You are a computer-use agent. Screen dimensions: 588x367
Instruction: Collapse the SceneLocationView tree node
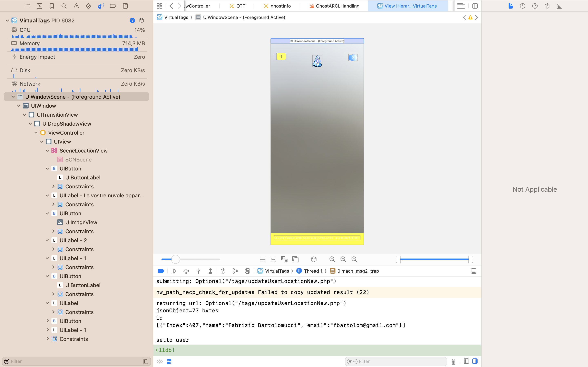(x=47, y=150)
